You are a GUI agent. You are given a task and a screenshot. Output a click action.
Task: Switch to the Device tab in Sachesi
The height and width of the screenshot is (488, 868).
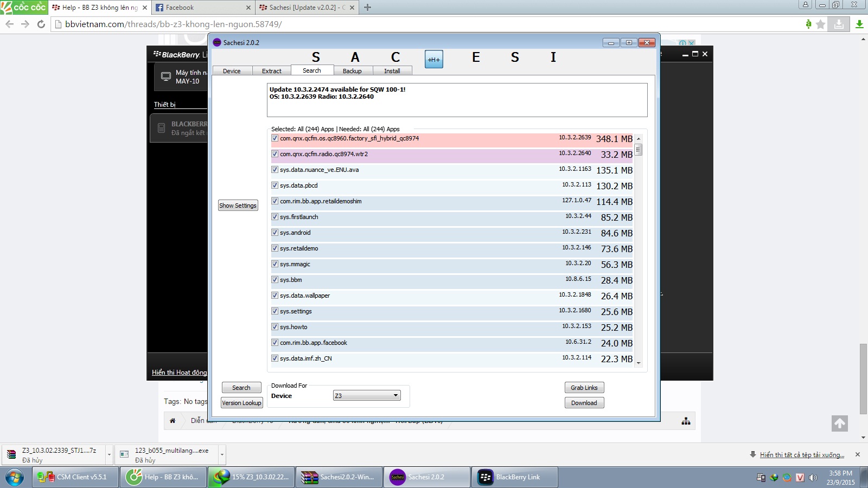[232, 71]
